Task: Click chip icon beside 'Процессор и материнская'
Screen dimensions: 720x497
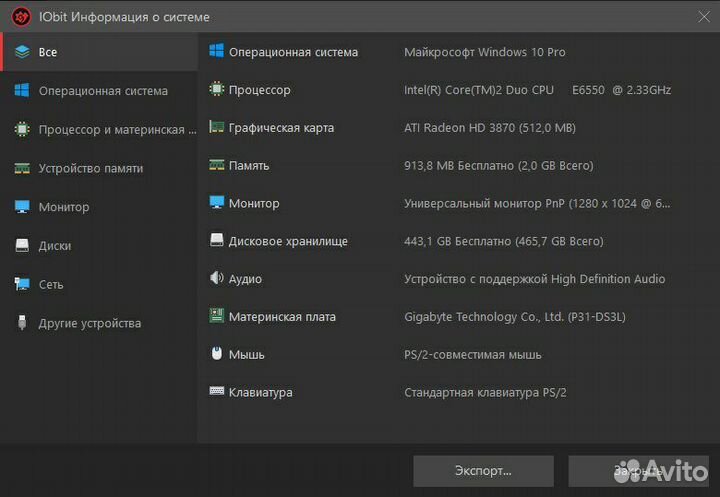Action: 22,129
